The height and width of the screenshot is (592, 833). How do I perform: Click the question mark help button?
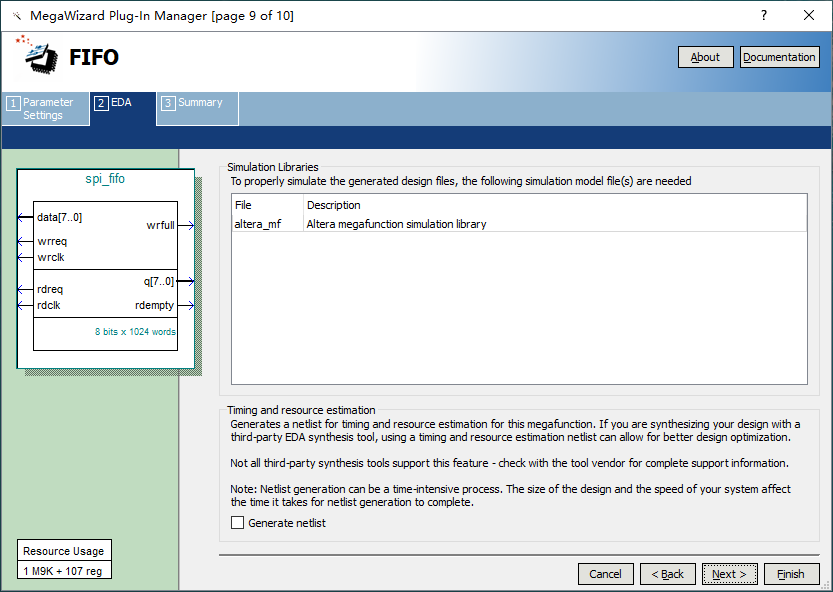763,15
